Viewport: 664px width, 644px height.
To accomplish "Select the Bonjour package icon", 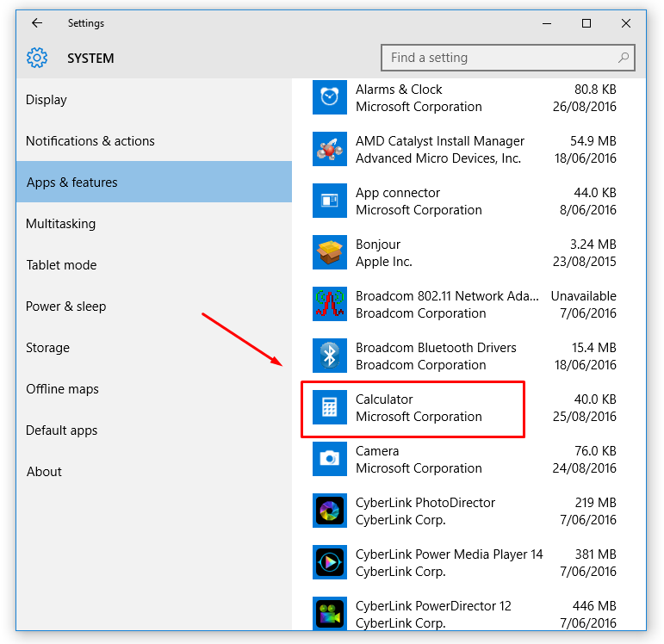I will click(329, 253).
